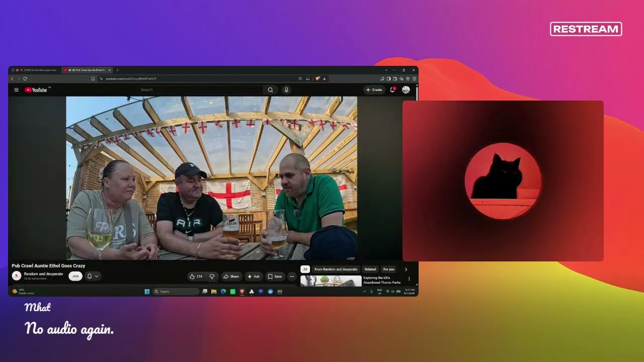
Task: Click the Create button on YouTube
Action: (x=374, y=90)
